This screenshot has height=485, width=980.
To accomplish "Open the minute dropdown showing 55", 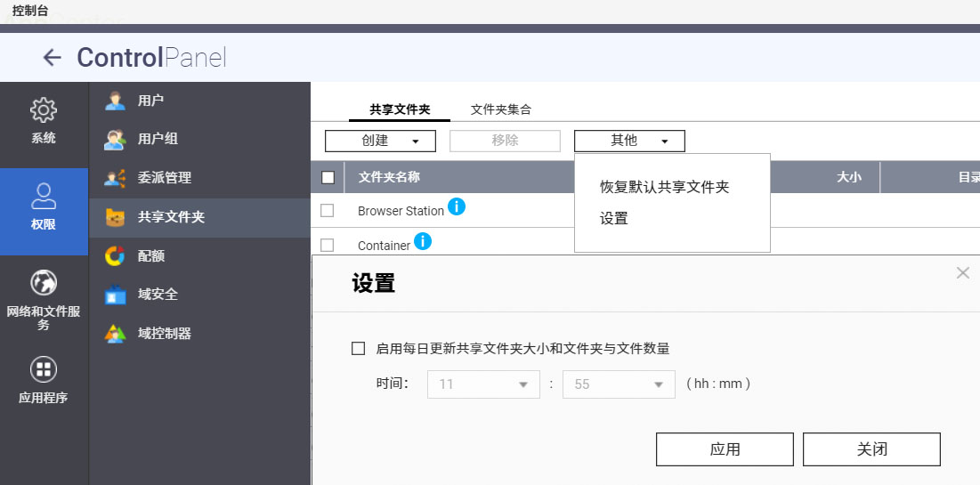I will point(619,384).
